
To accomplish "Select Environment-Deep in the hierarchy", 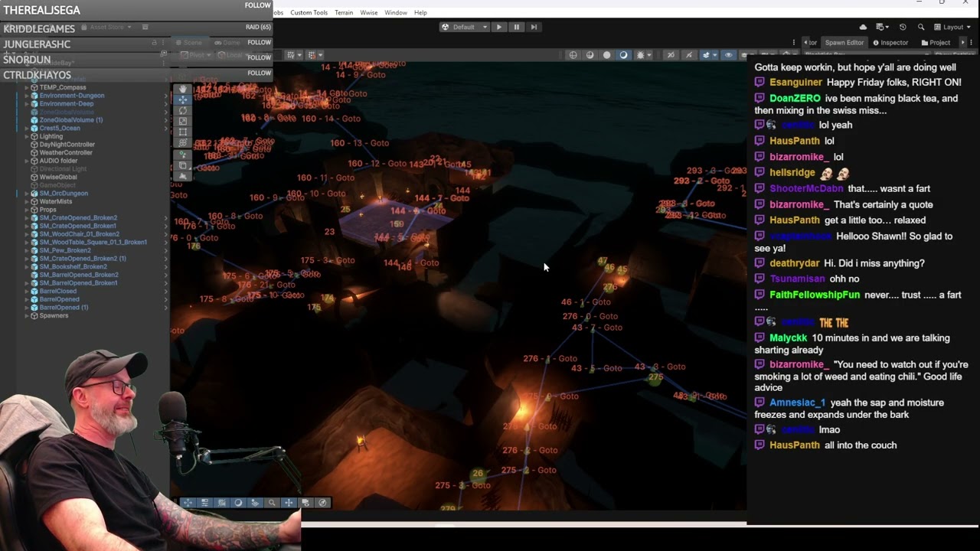I will click(67, 104).
